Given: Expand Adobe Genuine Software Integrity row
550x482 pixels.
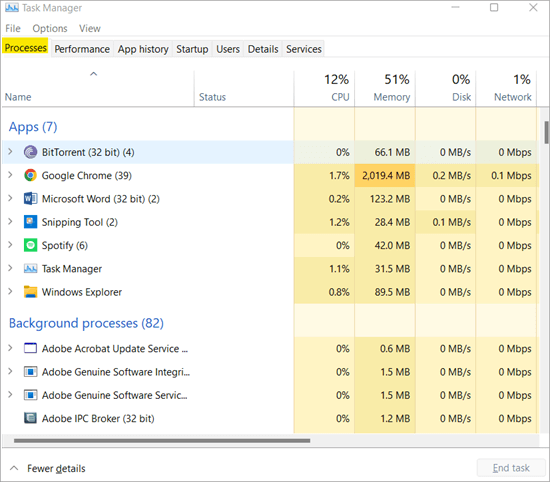Looking at the screenshot, I should pos(10,371).
